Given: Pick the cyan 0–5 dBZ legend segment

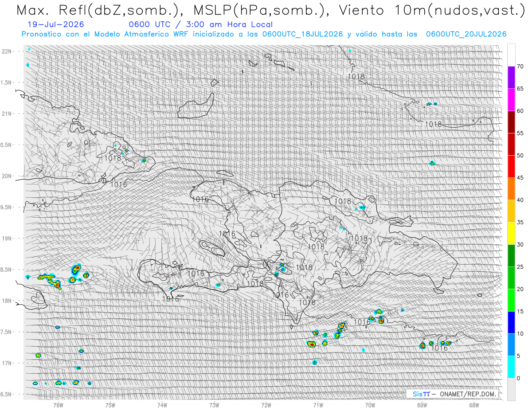Looking at the screenshot, I should (x=511, y=367).
